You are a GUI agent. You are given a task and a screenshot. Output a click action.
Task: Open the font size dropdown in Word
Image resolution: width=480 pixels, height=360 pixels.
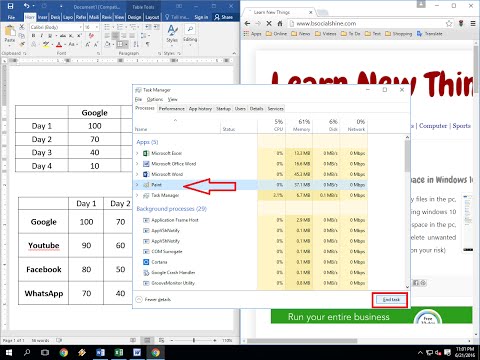point(97,27)
